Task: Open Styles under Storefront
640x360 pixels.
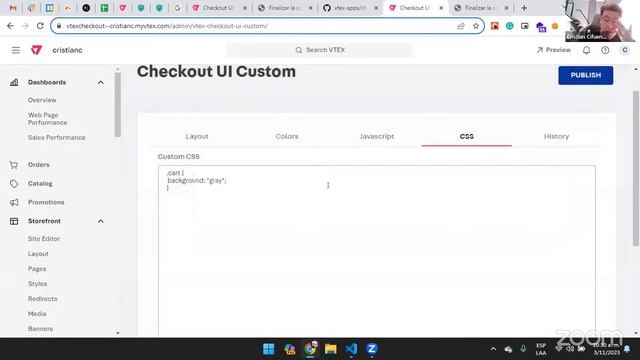Action: [37, 284]
